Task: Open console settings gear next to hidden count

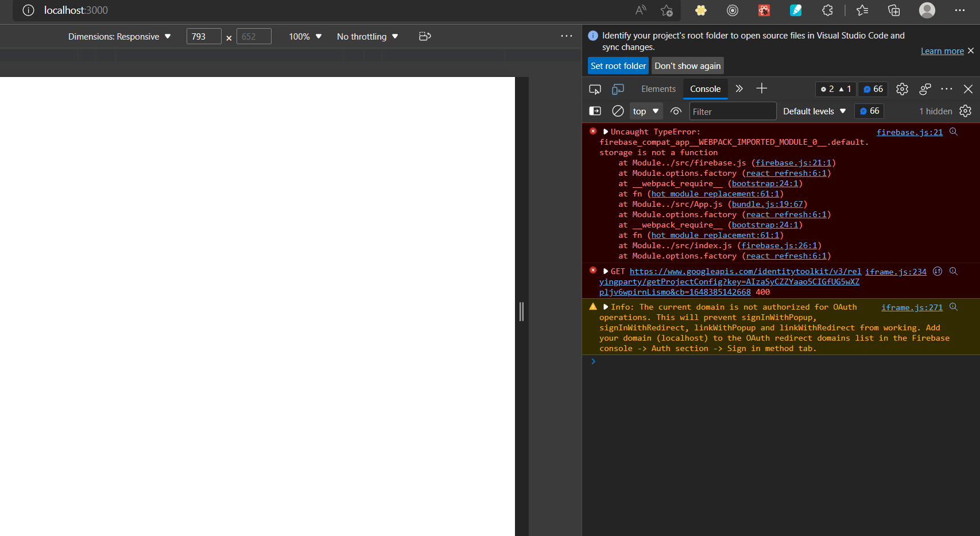Action: pyautogui.click(x=966, y=111)
